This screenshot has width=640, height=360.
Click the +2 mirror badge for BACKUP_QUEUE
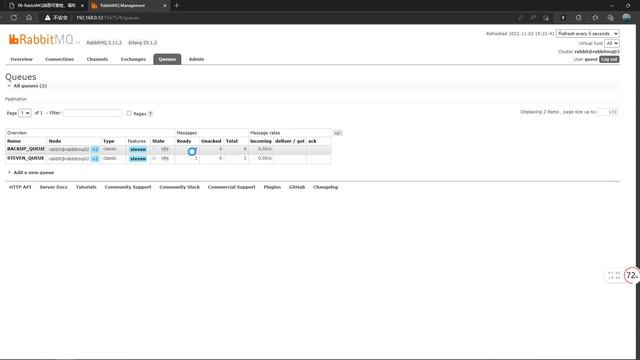click(x=95, y=149)
